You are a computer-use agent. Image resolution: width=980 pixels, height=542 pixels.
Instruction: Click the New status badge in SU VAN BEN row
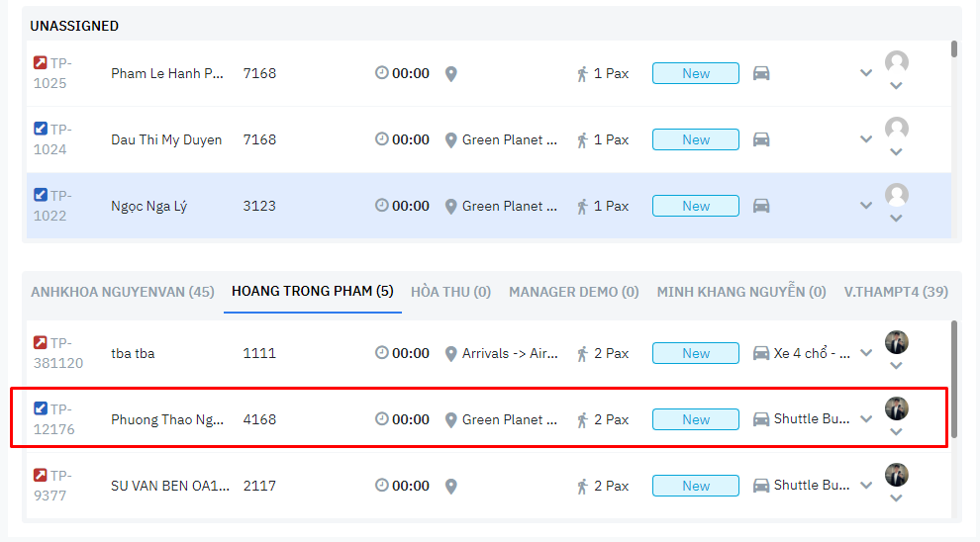(695, 486)
